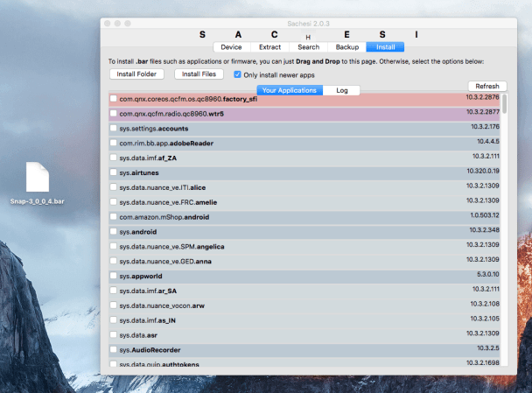Click the sys.appworld row label
532x393 pixels.
tap(141, 277)
